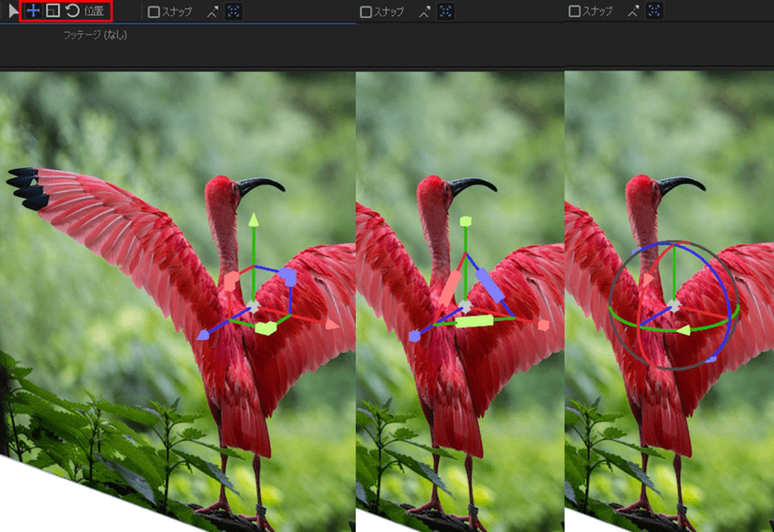Enable スナップ checkbox in the rotation gizmo panel
This screenshot has width=774, height=532.
click(x=574, y=11)
